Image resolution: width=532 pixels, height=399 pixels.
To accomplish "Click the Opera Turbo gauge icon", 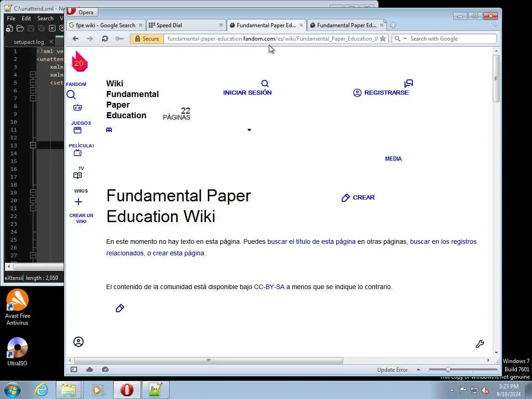I will (x=105, y=369).
